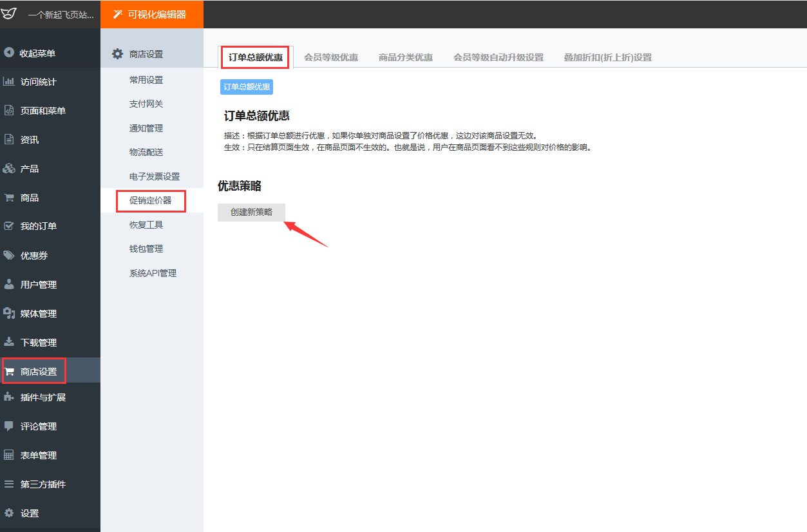Click the 创建新策略 button
Screen dimensions: 807x532
tap(251, 212)
